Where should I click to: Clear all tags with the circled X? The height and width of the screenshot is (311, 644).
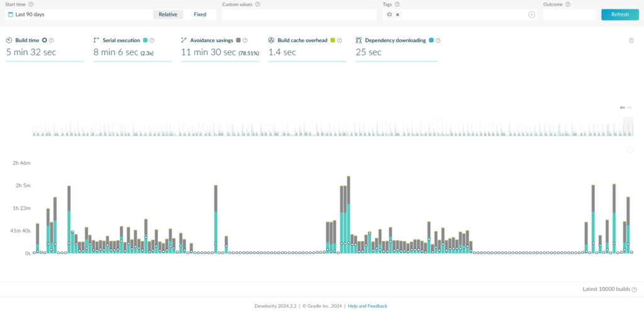[x=531, y=15]
